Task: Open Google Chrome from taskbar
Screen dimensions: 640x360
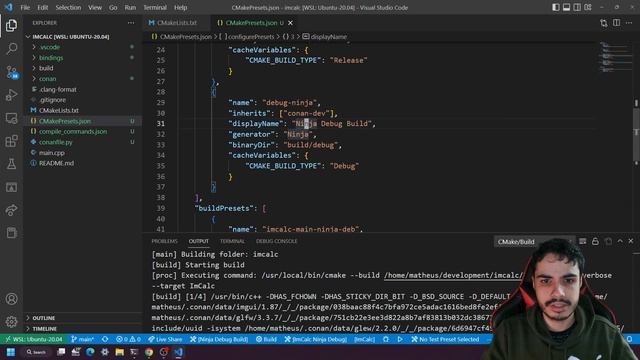Action: tap(149, 352)
